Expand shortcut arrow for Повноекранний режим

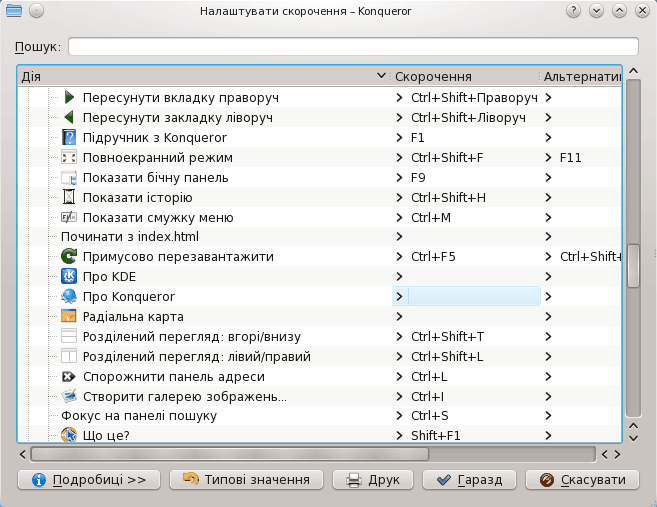click(x=400, y=157)
